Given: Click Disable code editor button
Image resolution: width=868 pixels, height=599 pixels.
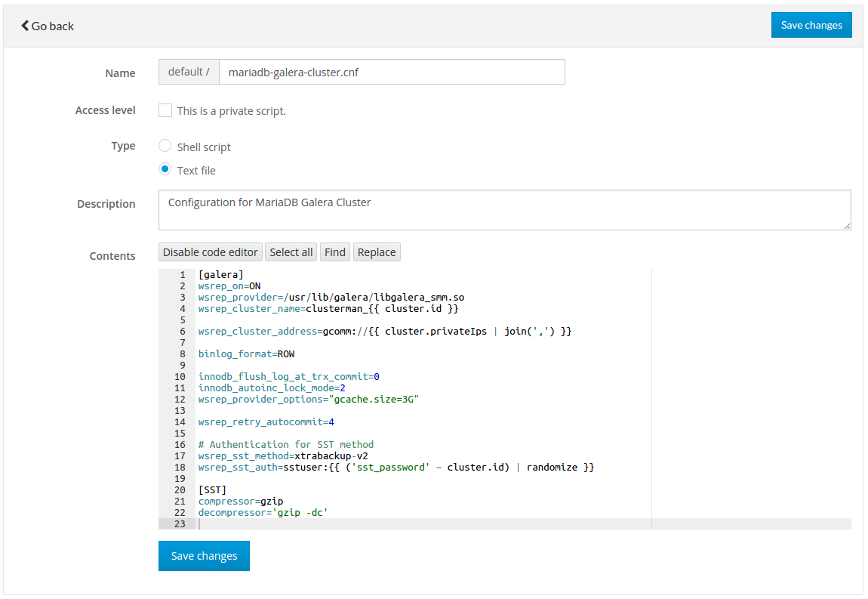Looking at the screenshot, I should [211, 252].
